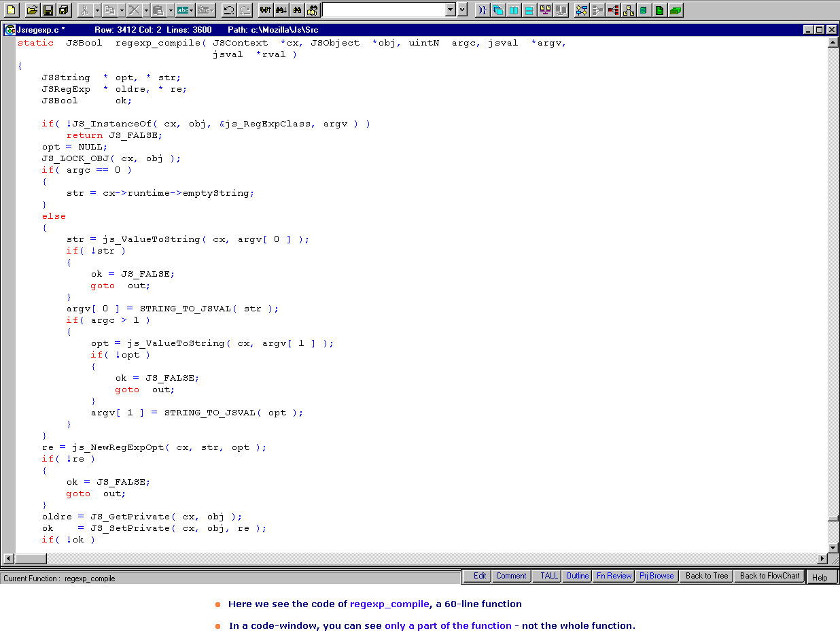Tile windows horizontally with stacked panes icon

tap(529, 10)
